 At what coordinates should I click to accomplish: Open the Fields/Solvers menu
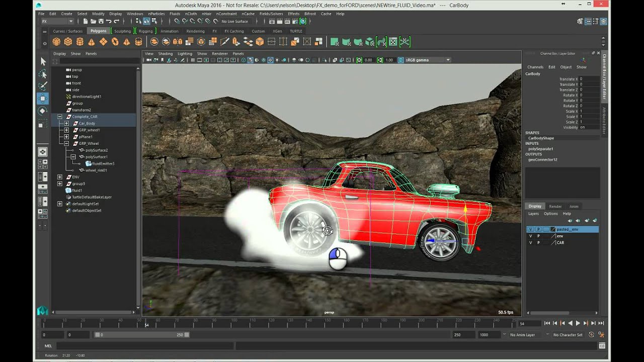271,14
